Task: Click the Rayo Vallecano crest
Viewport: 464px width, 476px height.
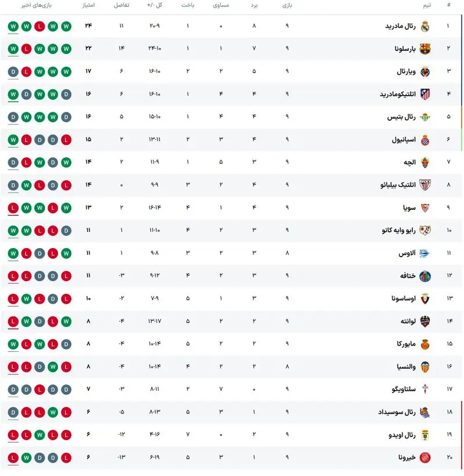Action: tap(425, 230)
